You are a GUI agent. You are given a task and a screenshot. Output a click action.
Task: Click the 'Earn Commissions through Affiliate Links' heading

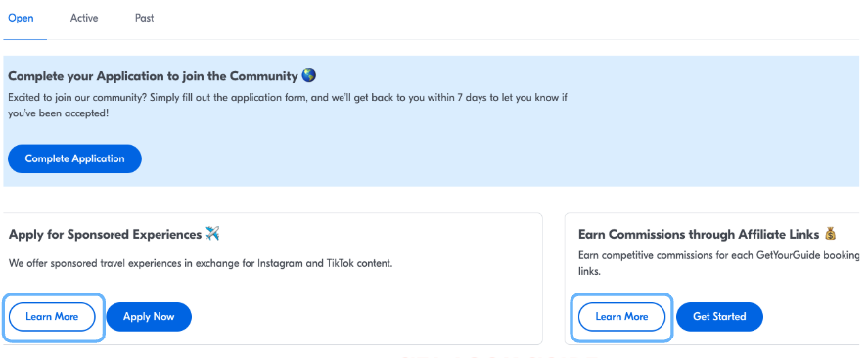pyautogui.click(x=699, y=235)
